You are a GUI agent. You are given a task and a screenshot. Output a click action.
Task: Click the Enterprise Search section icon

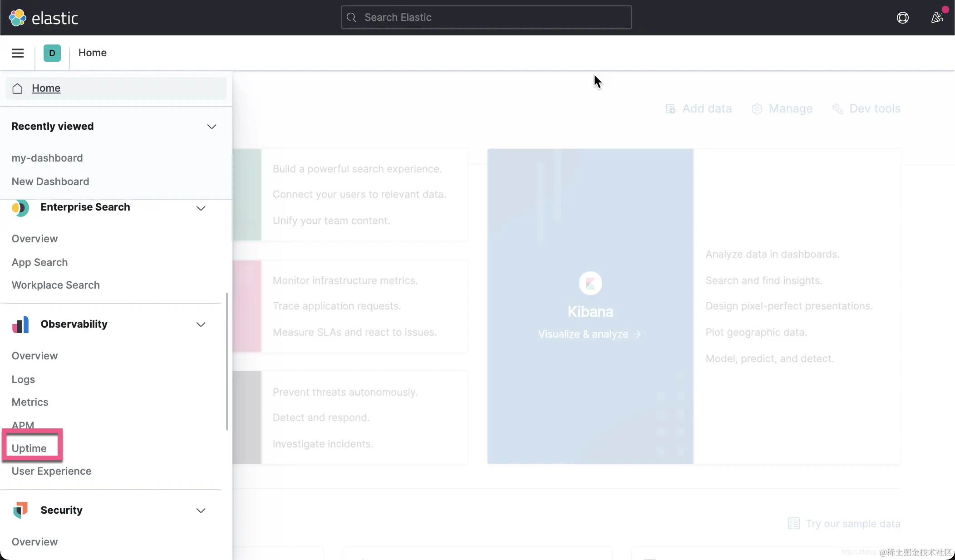[20, 208]
